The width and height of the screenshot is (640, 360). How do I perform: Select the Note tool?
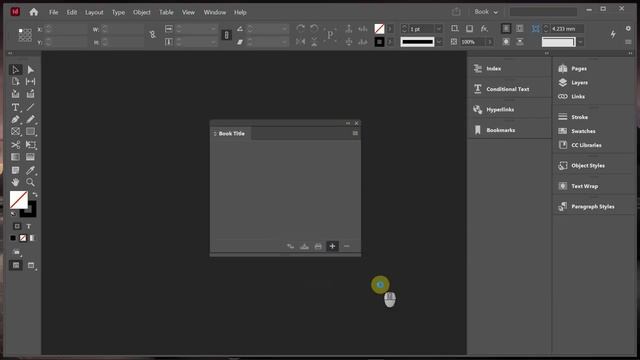[x=16, y=170]
